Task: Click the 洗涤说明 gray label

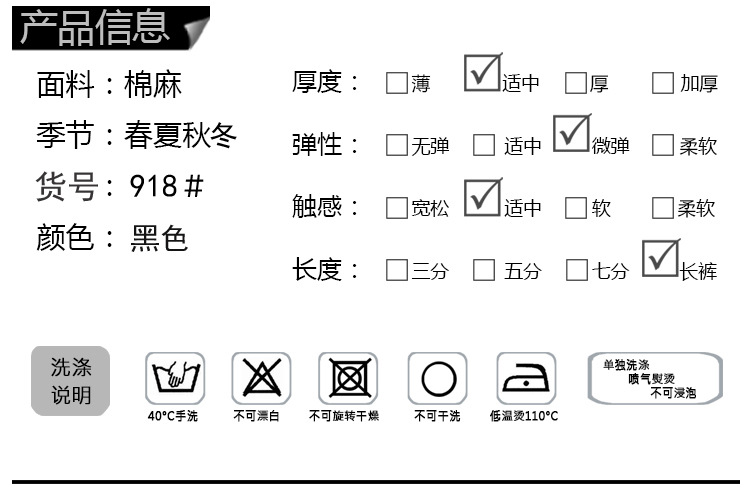Action: point(71,381)
